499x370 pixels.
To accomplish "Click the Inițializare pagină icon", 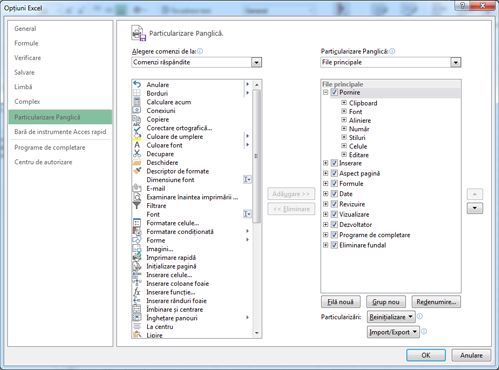I will (137, 266).
